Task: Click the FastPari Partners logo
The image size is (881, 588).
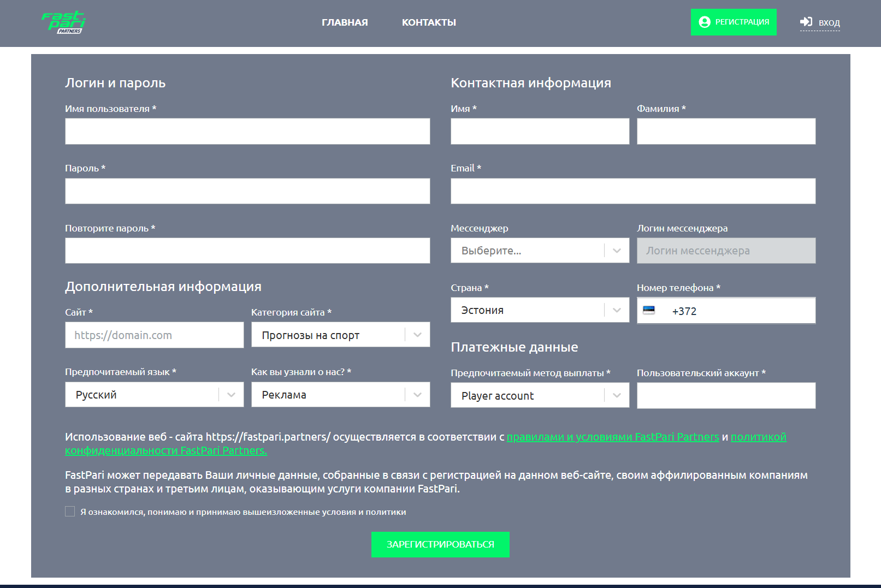Action: coord(64,22)
